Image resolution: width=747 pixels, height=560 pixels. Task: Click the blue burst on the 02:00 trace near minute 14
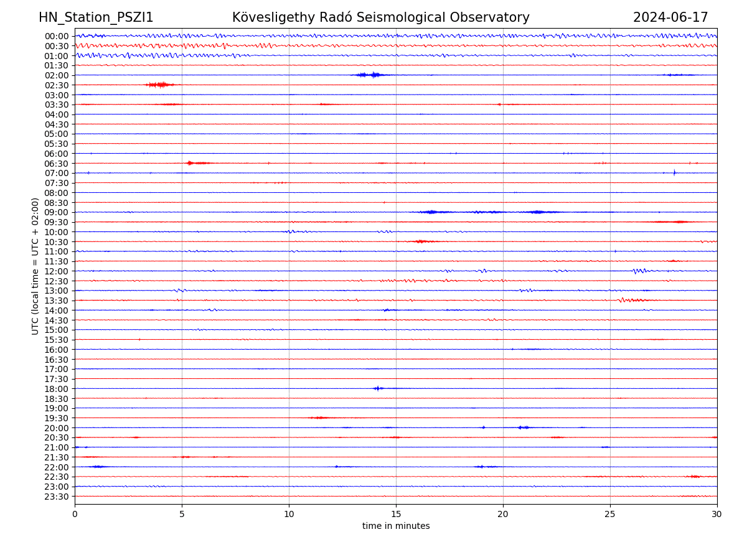pyautogui.click(x=373, y=75)
